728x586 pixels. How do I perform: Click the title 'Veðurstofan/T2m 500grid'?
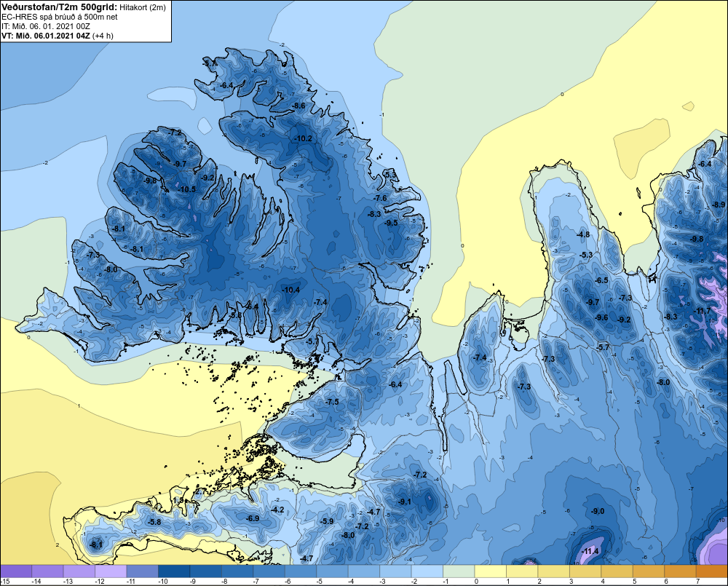click(60, 7)
